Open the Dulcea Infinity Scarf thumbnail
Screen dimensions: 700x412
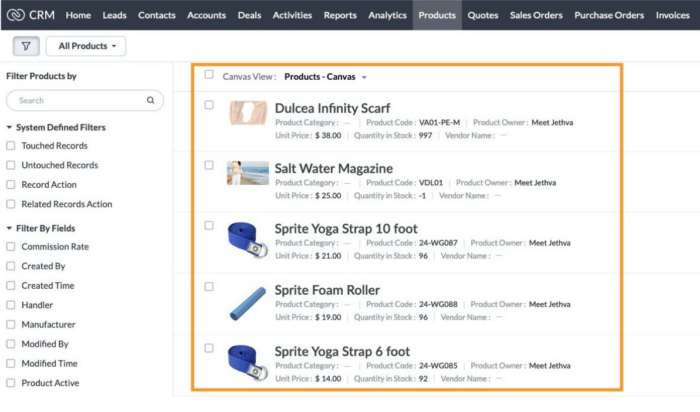click(248, 112)
